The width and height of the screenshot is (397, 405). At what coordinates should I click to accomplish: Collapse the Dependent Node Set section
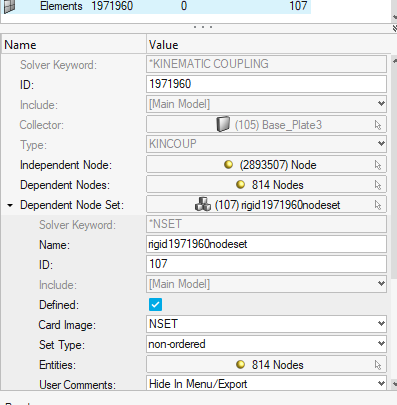10,205
